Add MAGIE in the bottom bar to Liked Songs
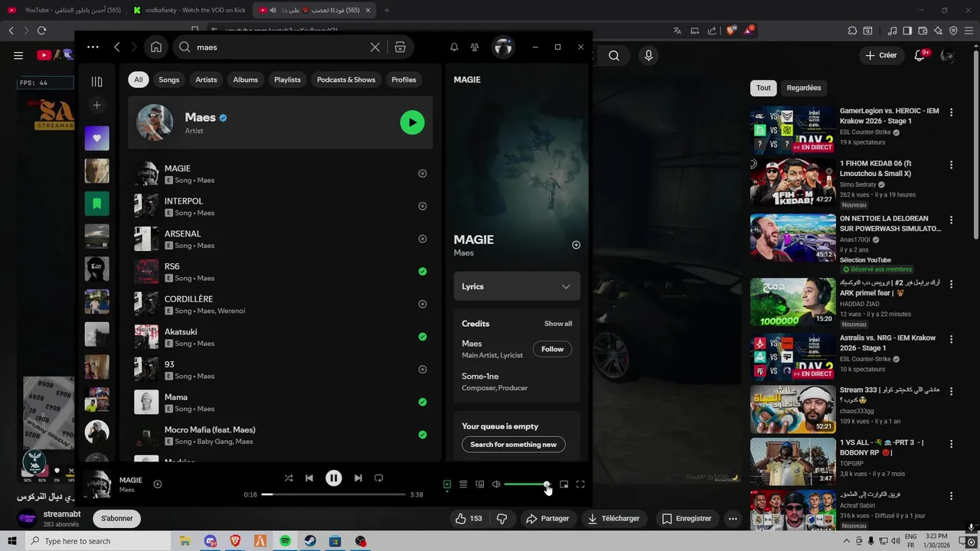The width and height of the screenshot is (980, 551). coord(158,484)
